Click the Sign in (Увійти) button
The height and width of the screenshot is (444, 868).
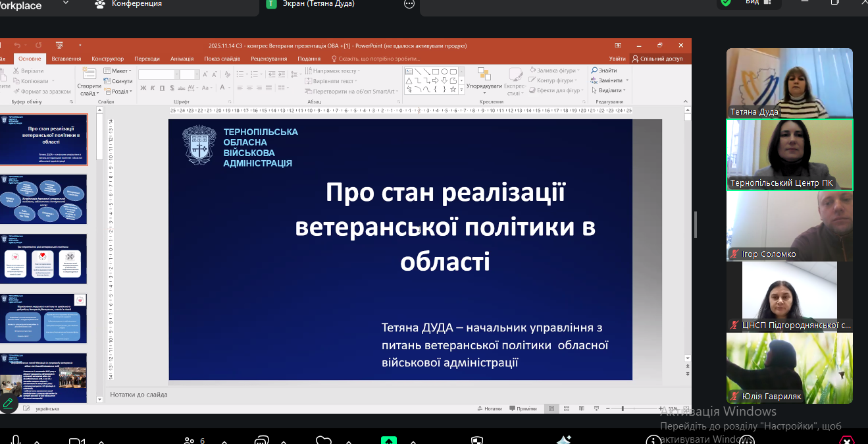617,59
